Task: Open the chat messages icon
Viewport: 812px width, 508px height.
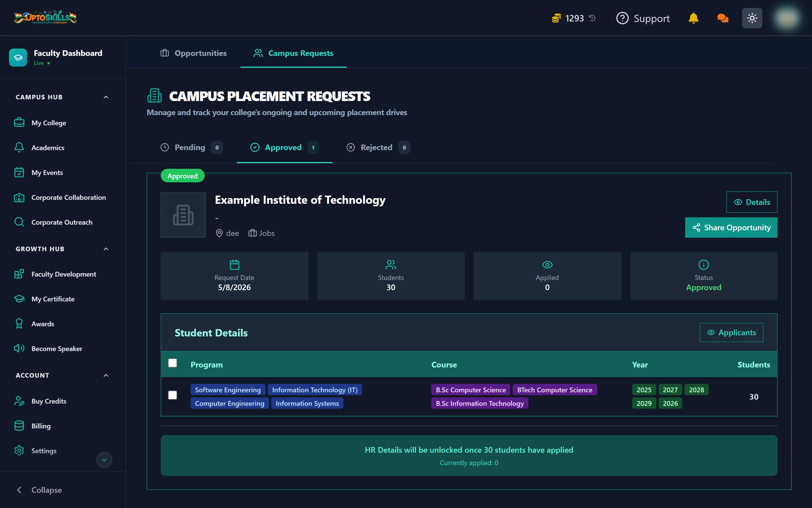Action: tap(722, 18)
